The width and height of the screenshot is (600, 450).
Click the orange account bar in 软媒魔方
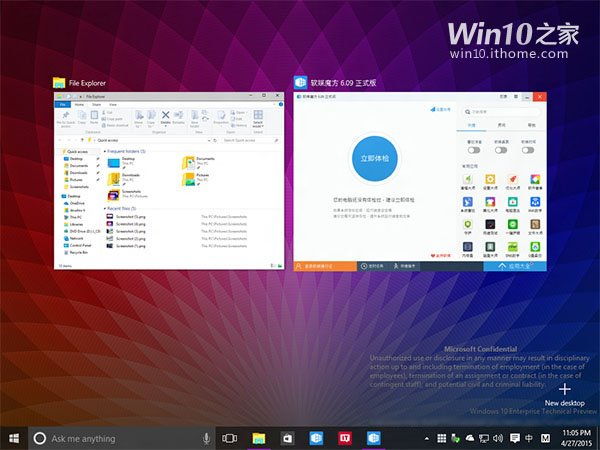(325, 266)
